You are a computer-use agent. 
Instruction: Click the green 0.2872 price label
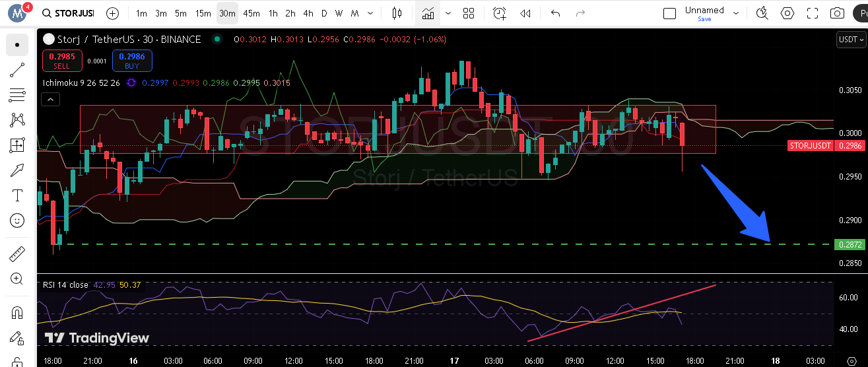849,244
